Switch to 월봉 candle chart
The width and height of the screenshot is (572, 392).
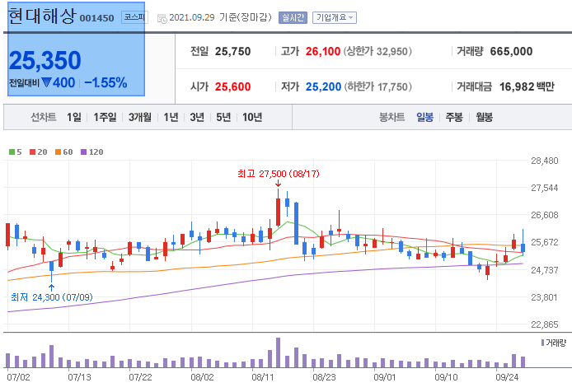[x=484, y=117]
